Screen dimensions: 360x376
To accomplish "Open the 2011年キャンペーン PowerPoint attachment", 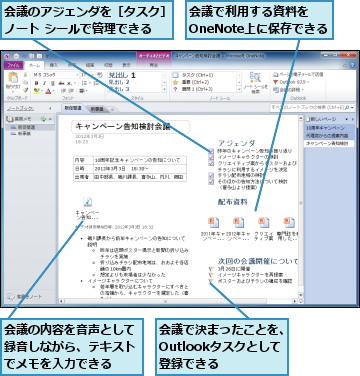I will click(x=213, y=223).
